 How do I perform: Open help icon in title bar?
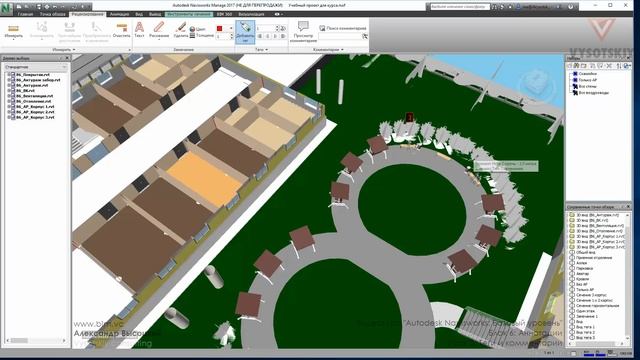pyautogui.click(x=571, y=7)
